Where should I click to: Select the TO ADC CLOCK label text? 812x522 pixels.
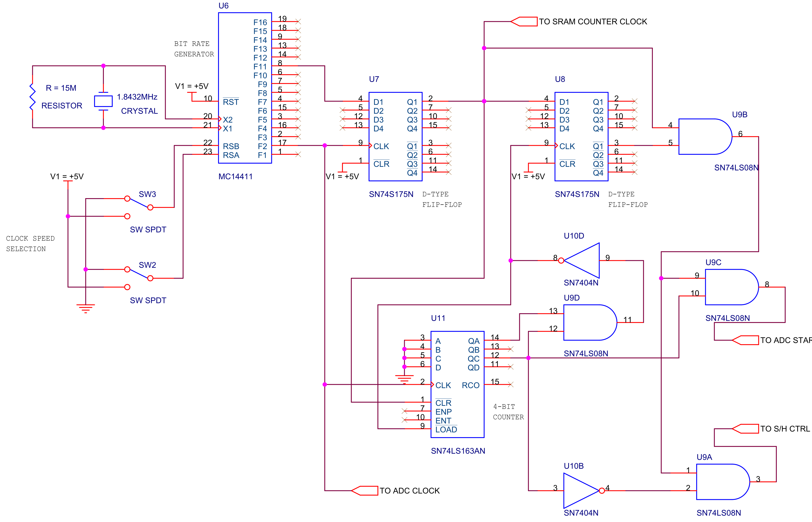click(x=409, y=490)
